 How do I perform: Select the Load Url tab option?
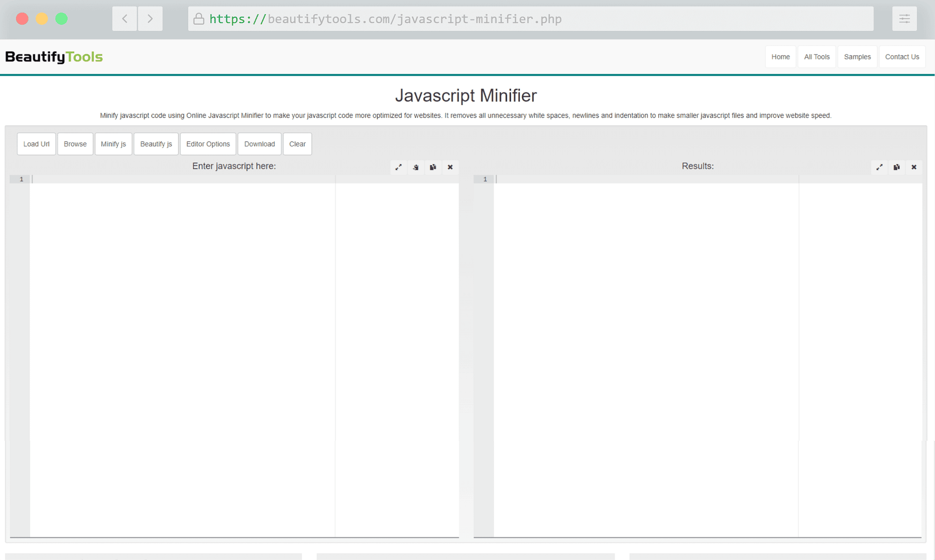(36, 144)
